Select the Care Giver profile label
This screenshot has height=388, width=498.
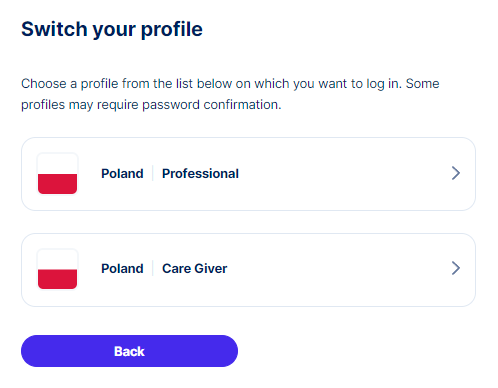[x=195, y=269]
